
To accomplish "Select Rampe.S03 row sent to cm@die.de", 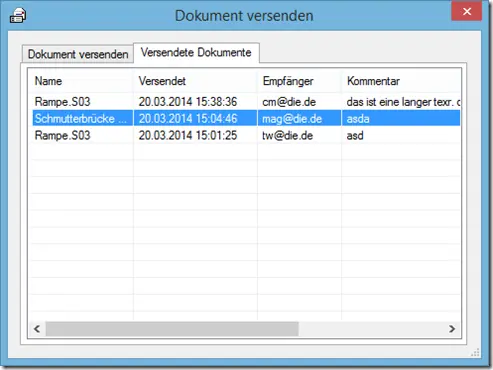I will tap(246, 102).
